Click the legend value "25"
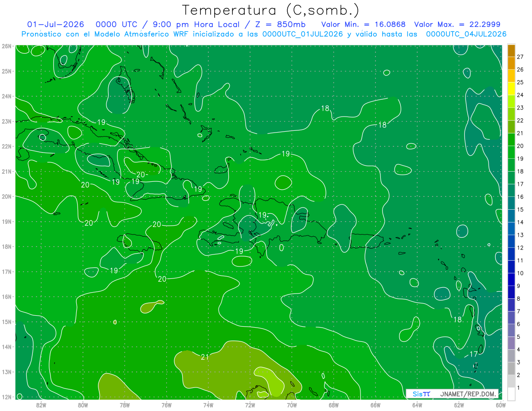 pos(520,82)
